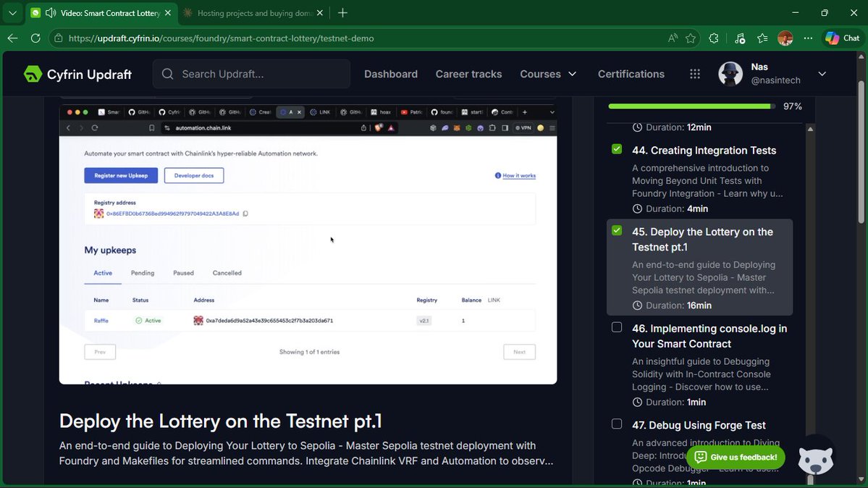The height and width of the screenshot is (488, 868).
Task: Click the page vertical scrollbar
Action: click(x=861, y=152)
